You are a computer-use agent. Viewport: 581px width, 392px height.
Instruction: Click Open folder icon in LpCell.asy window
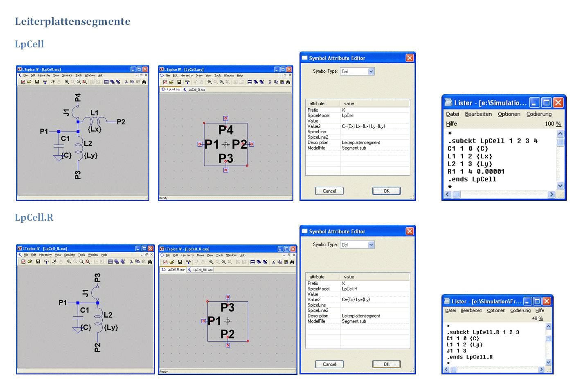click(x=172, y=82)
